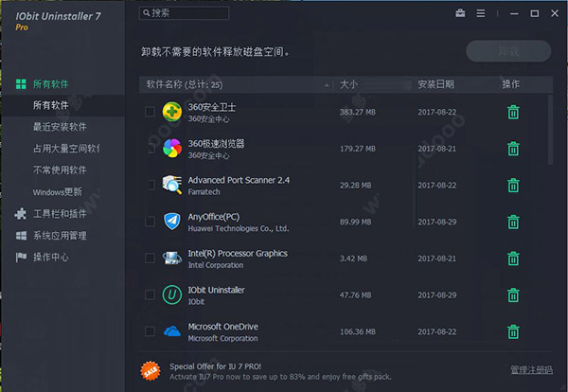The width and height of the screenshot is (568, 392).
Task: Click trash icon for 360极速浏览器
Action: click(513, 149)
